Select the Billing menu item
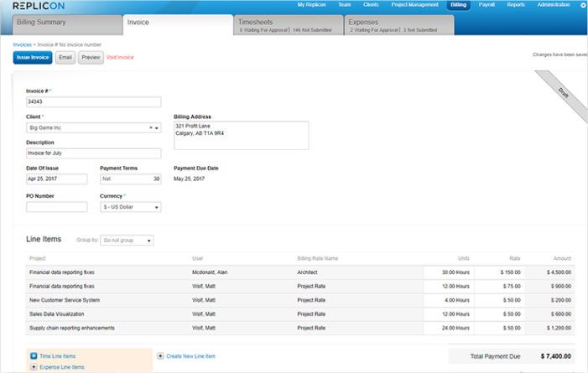The width and height of the screenshot is (588, 373). click(x=458, y=5)
